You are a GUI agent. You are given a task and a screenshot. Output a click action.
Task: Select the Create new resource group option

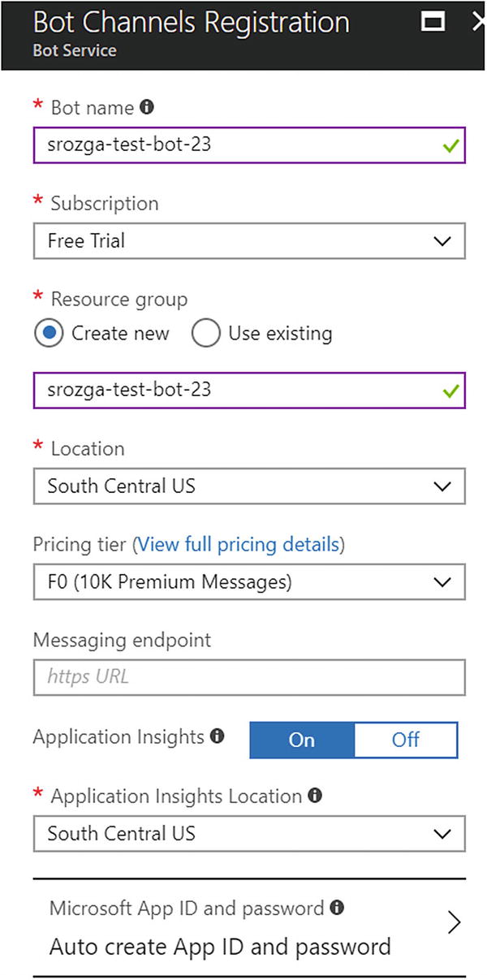pos(48,333)
